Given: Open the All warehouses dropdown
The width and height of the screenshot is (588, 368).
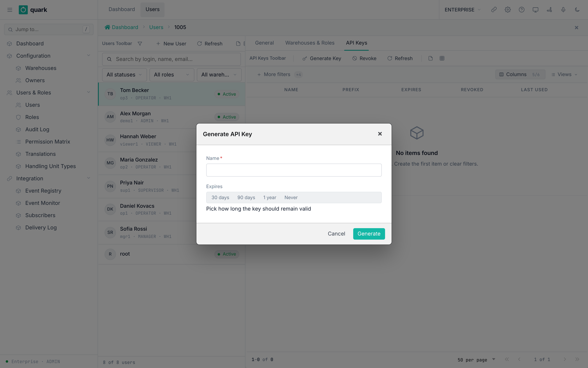Looking at the screenshot, I should [x=219, y=75].
